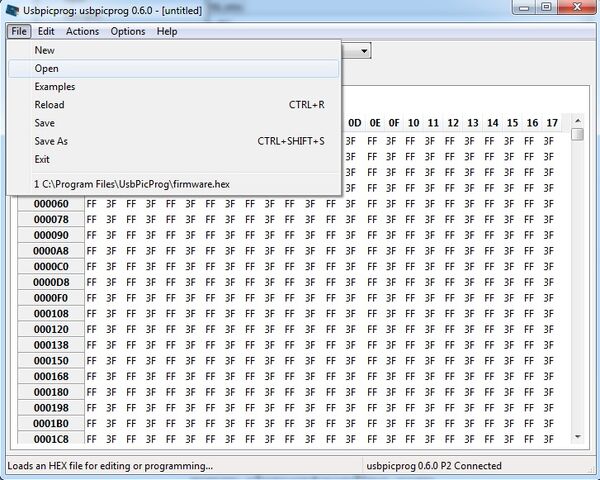
Task: Select row header 000198
Action: coord(51,408)
